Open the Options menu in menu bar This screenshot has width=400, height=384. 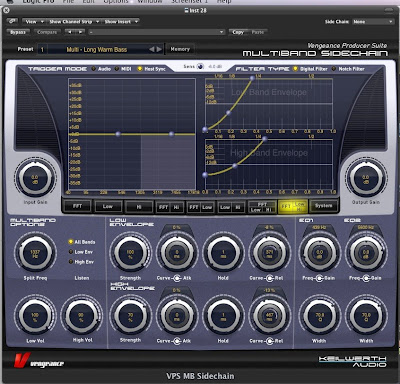point(116,2)
